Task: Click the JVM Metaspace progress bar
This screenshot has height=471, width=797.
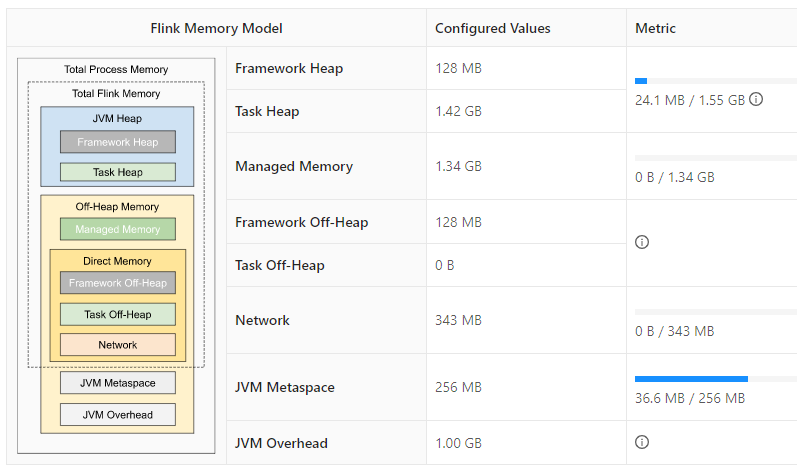Action: point(715,379)
